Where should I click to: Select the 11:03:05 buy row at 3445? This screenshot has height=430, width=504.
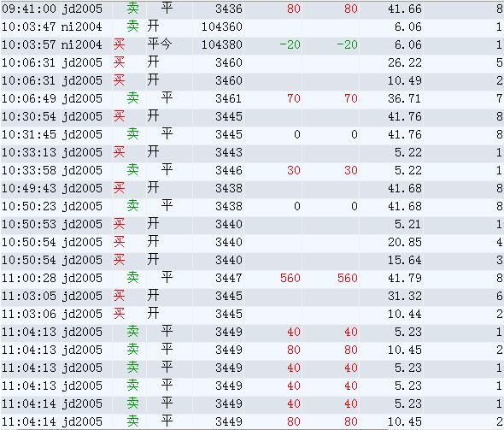252,296
